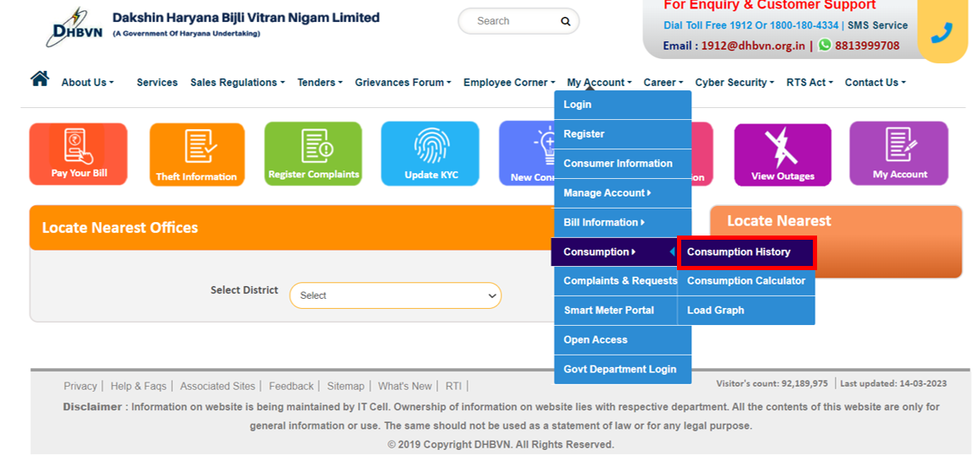Viewport: 980px width, 466px height.
Task: Expand the About Us menu
Action: pyautogui.click(x=87, y=83)
